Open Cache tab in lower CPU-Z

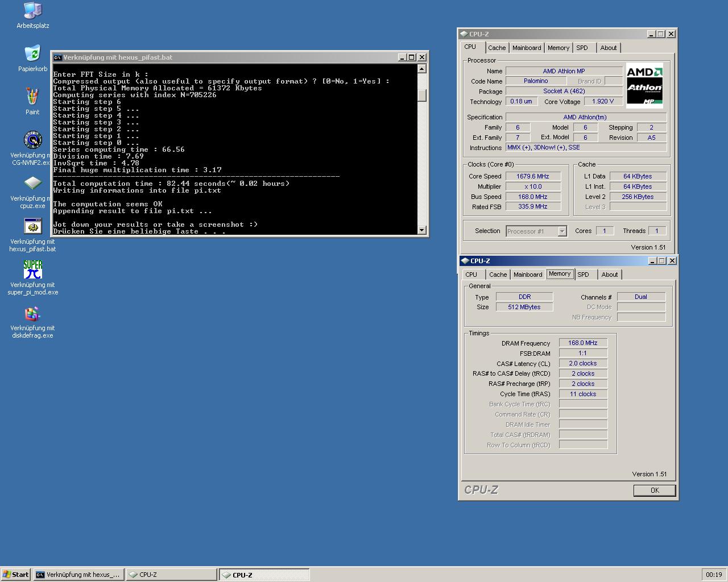(x=498, y=275)
